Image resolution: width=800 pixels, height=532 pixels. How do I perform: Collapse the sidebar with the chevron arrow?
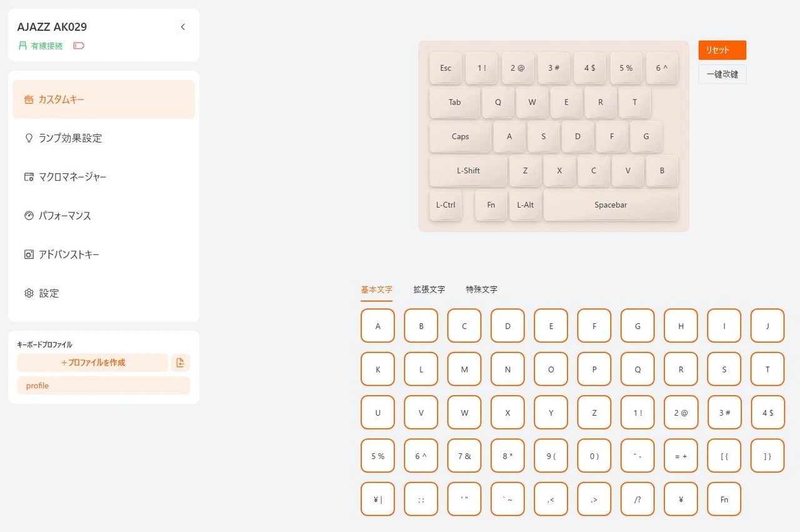click(x=182, y=27)
